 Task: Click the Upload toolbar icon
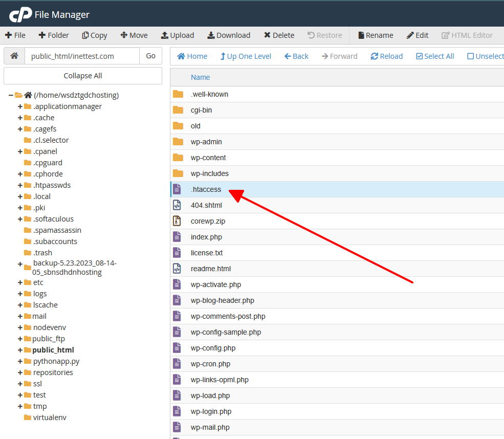tap(165, 35)
